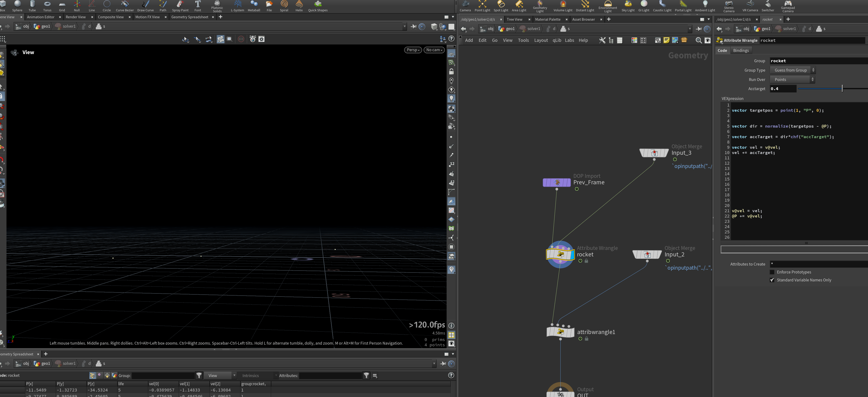Click No cam button in viewport
868x397 pixels.
tap(434, 50)
